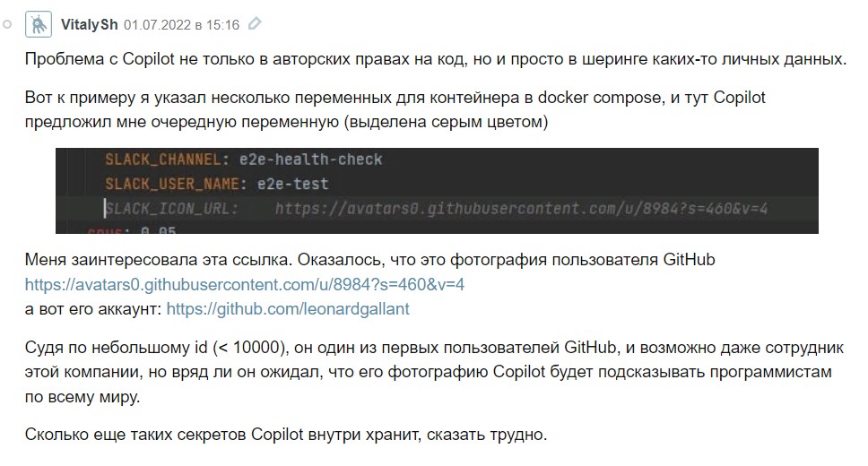This screenshot has height=466, width=868.
Task: Click the first paragraph starting "Проблема с Copilot"
Action: 435,59
